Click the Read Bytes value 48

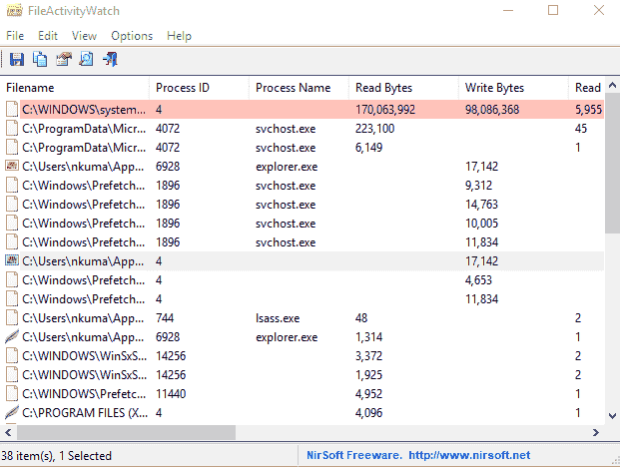point(361,318)
